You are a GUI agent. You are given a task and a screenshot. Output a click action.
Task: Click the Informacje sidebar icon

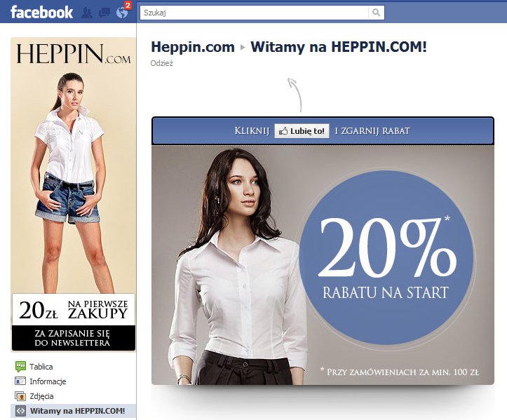tap(20, 381)
